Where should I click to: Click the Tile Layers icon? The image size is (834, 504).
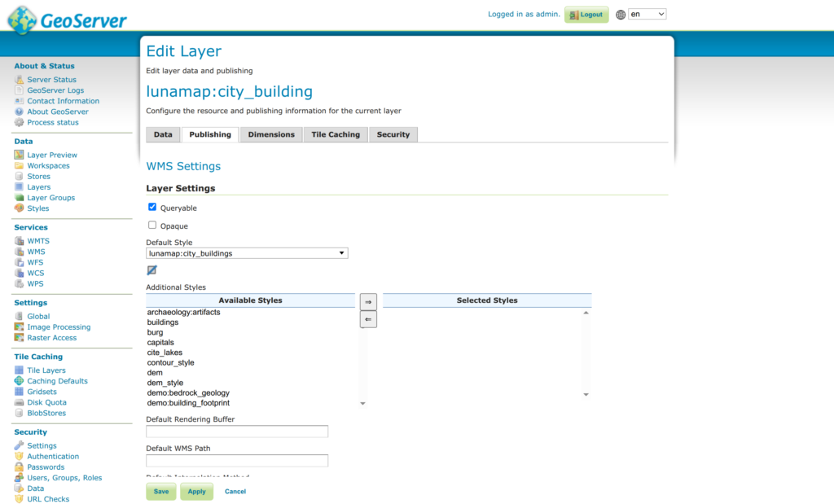[19, 370]
